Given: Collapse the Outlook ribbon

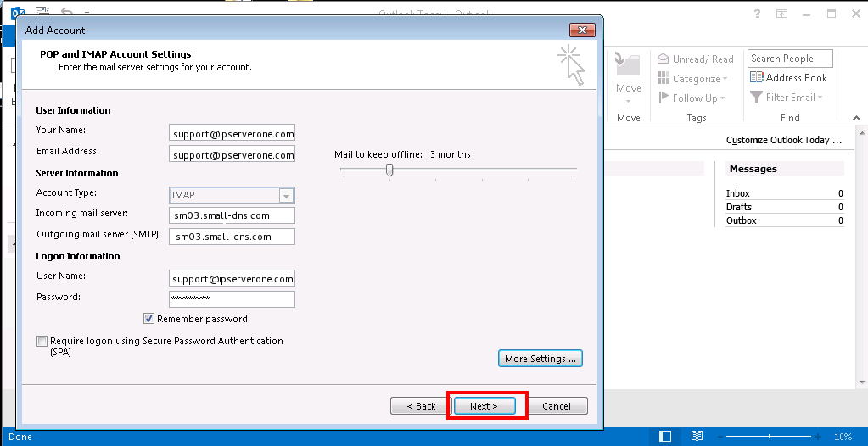Looking at the screenshot, I should click(856, 118).
